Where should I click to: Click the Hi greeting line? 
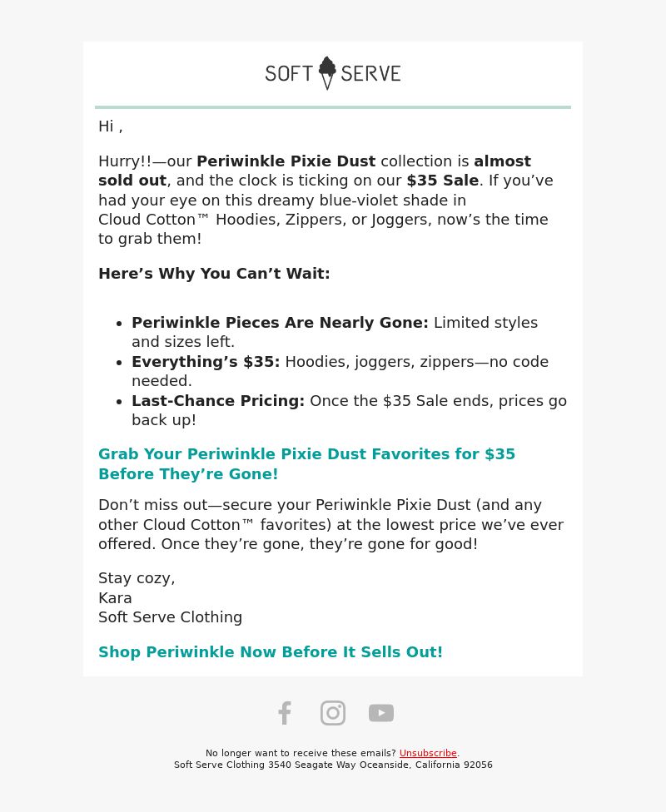tap(111, 126)
